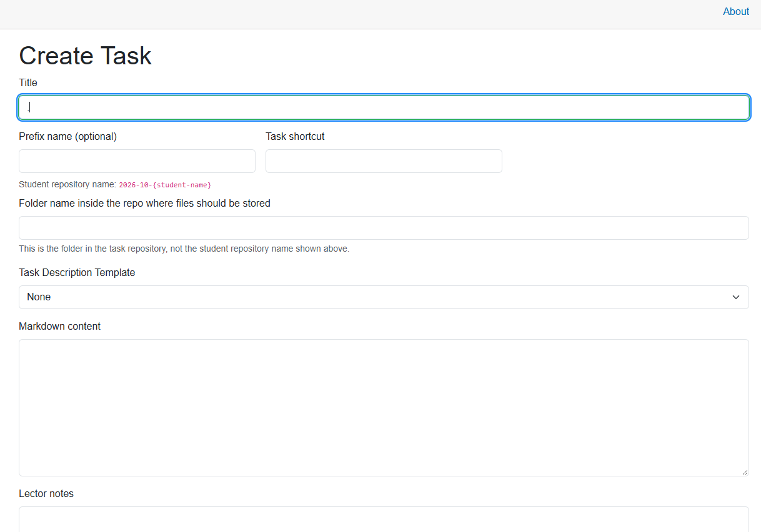Click the Create Task heading
The width and height of the screenshot is (761, 532).
coord(85,56)
